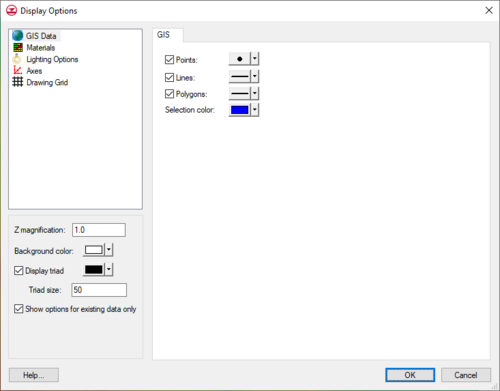Confirm with the OK button

click(410, 375)
